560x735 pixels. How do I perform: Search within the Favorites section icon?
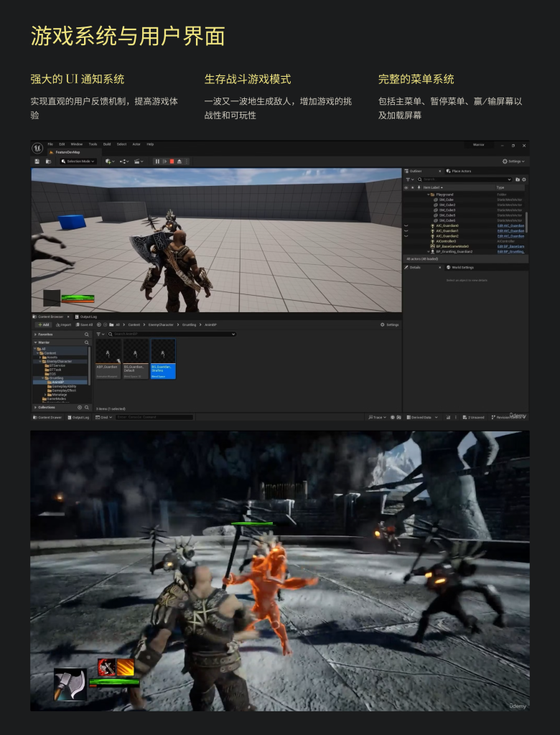[86, 334]
